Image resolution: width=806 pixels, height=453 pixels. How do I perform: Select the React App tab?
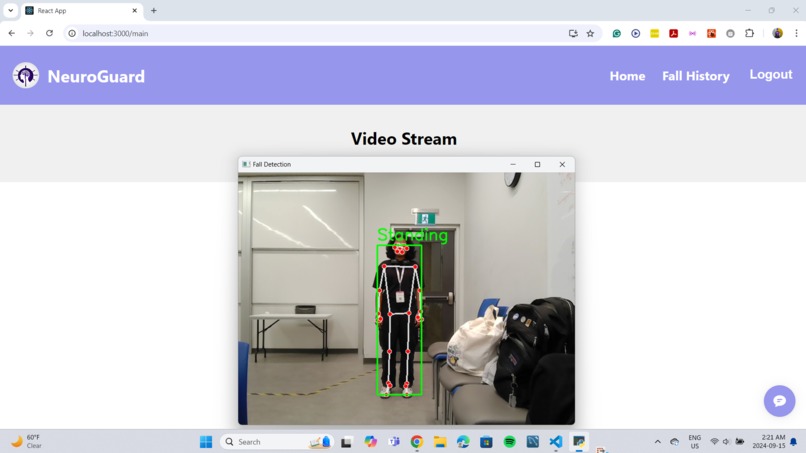coord(81,10)
